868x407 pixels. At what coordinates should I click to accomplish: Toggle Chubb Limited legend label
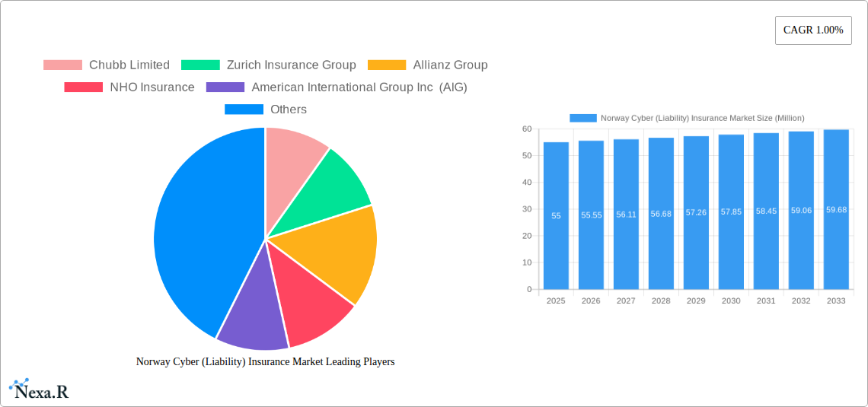pos(129,65)
